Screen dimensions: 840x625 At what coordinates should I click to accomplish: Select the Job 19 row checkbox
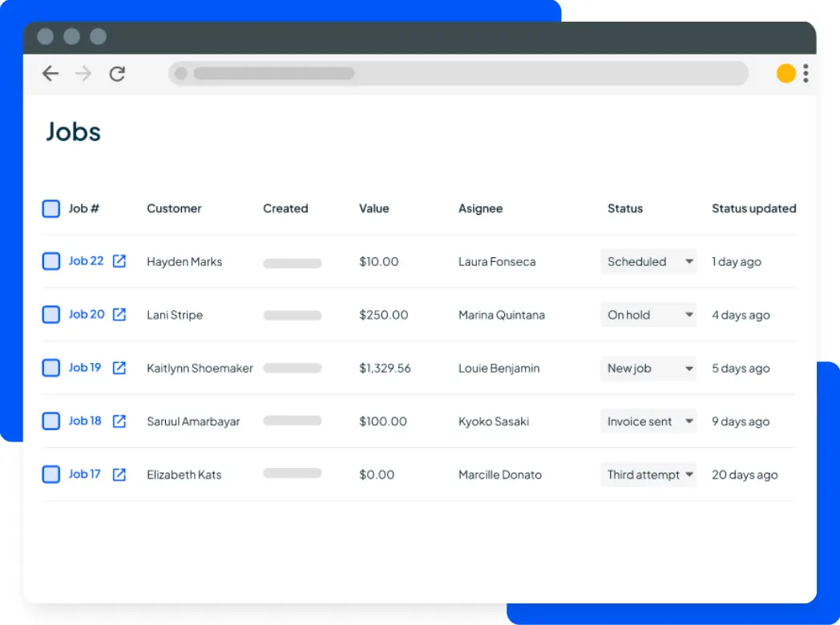coord(51,368)
